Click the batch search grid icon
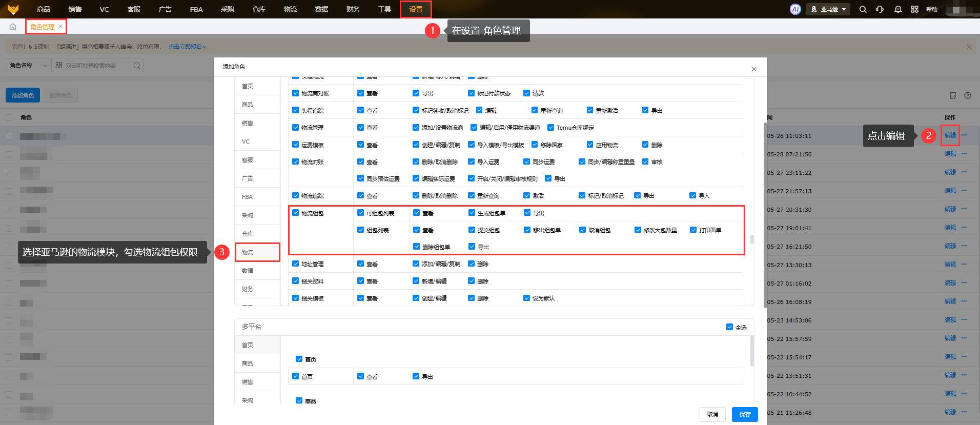Image resolution: width=980 pixels, height=425 pixels. point(59,65)
